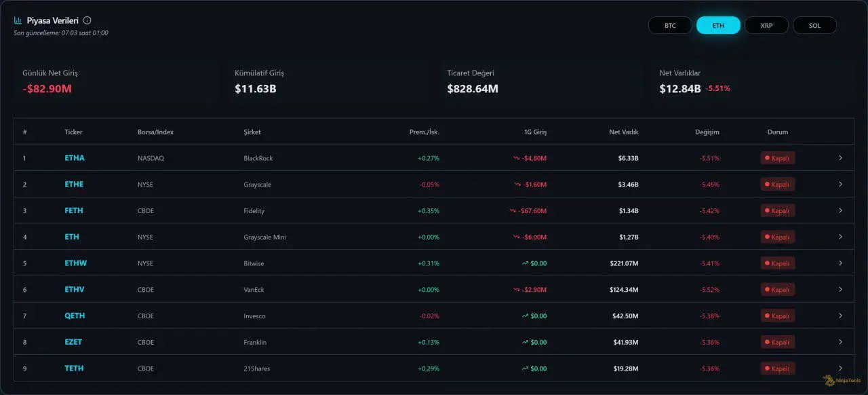Expand the ETHA row chevron

pos(840,158)
